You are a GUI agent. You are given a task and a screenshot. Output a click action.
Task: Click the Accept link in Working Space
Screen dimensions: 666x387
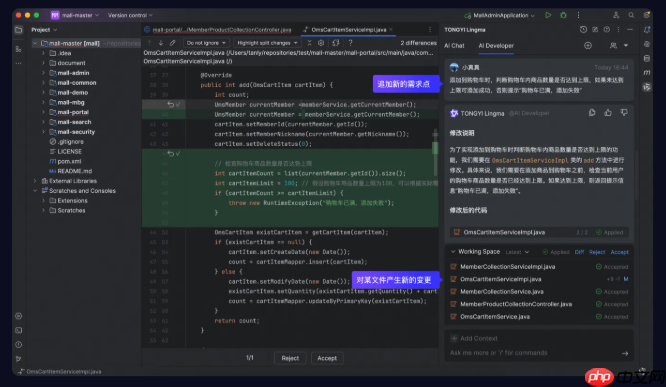coord(619,252)
